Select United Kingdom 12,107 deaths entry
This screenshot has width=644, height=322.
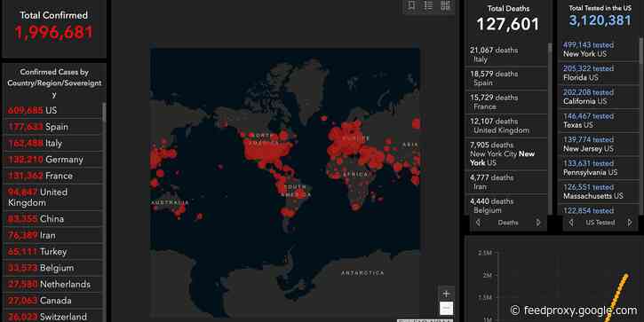507,126
